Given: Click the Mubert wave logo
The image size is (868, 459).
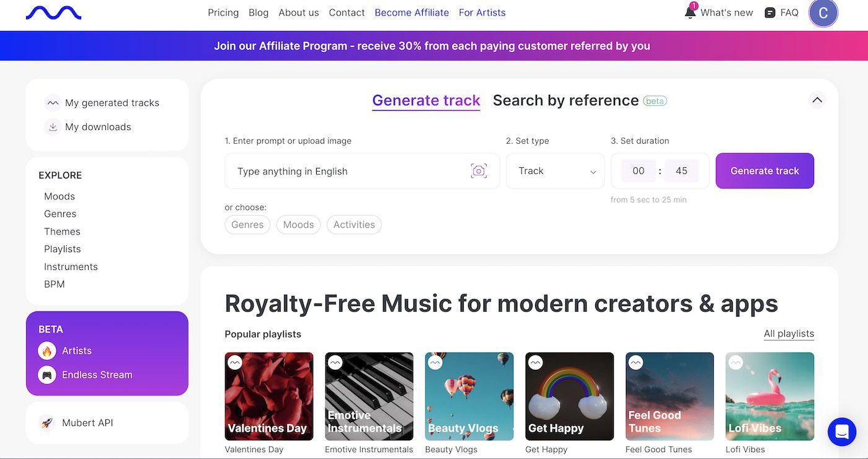Looking at the screenshot, I should coord(53,12).
